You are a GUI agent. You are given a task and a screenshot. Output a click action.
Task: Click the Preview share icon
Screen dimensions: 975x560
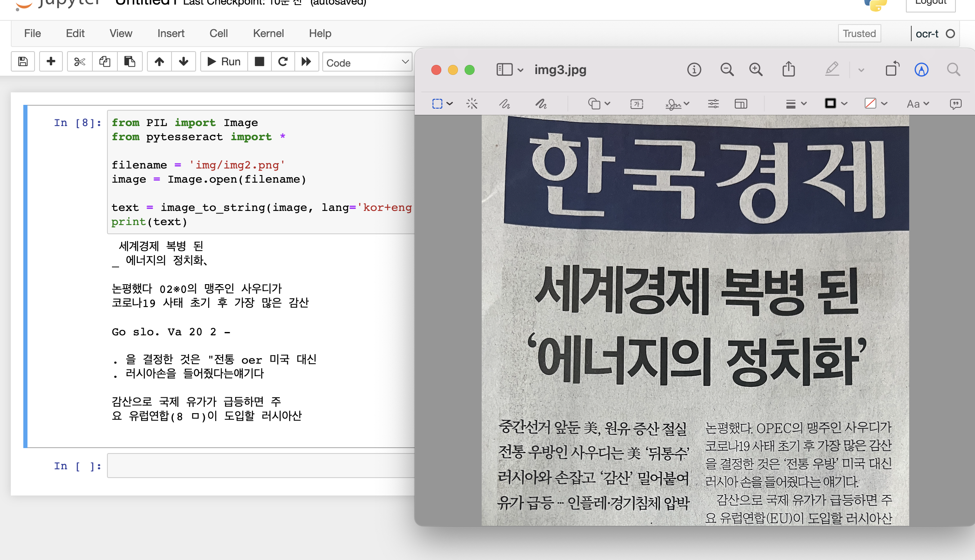788,69
